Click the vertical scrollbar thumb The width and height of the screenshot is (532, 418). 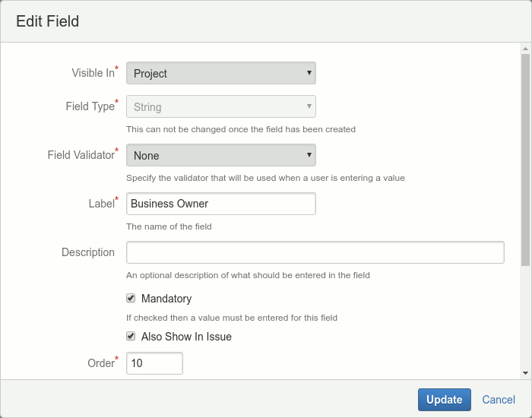tap(525, 160)
